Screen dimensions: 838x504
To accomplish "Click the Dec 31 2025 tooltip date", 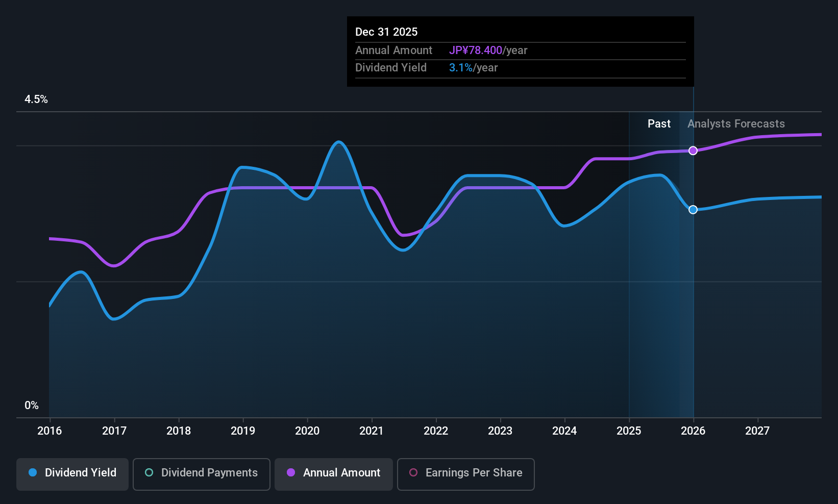I will pyautogui.click(x=386, y=32).
